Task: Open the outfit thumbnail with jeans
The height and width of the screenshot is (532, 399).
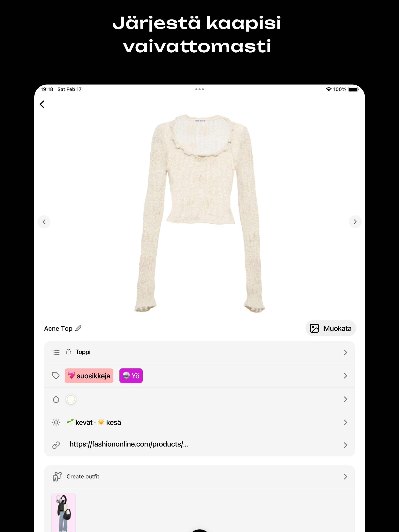Action: tap(64, 512)
